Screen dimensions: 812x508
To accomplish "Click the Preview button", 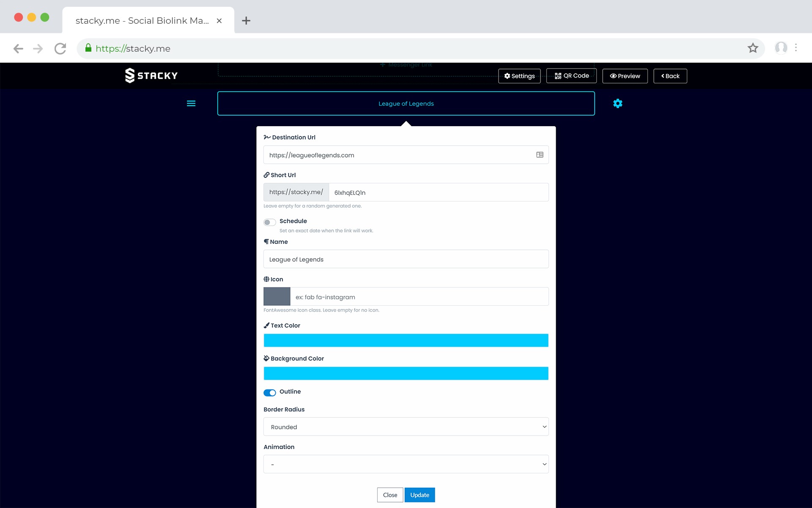I will pyautogui.click(x=625, y=76).
